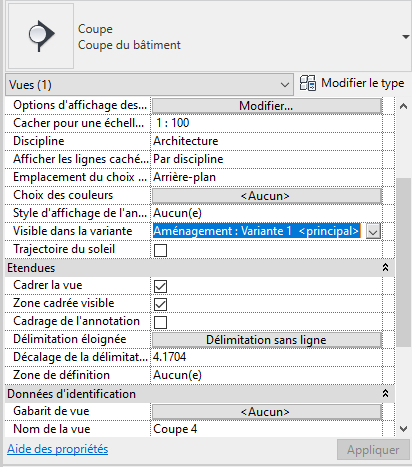This screenshot has width=412, height=467.
Task: Open the type selector dropdown arrow
Action: click(x=405, y=36)
